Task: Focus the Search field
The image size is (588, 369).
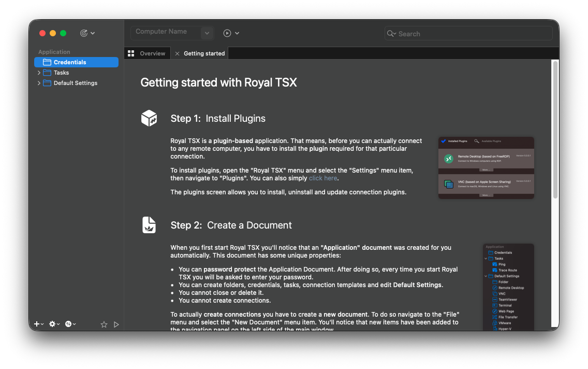Action: [x=469, y=33]
